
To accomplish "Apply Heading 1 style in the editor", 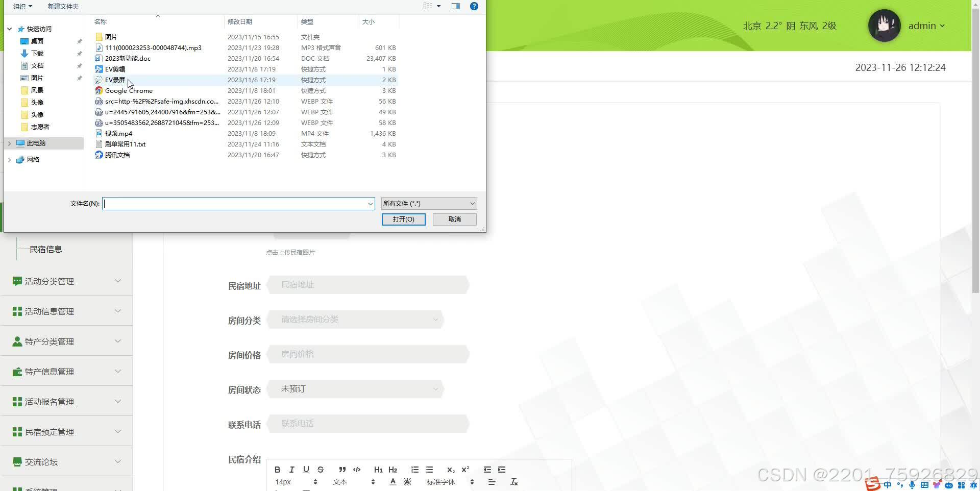I will coord(378,470).
